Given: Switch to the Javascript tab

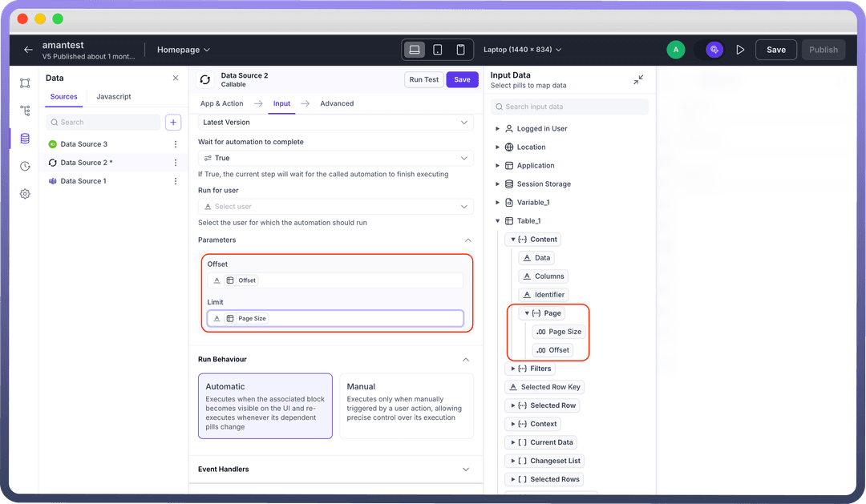Looking at the screenshot, I should pyautogui.click(x=114, y=97).
